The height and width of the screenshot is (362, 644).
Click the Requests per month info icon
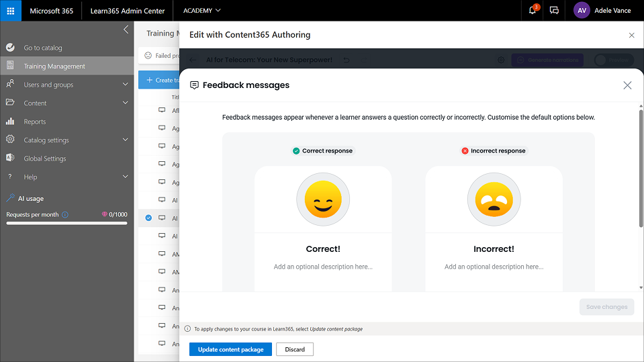(x=65, y=215)
